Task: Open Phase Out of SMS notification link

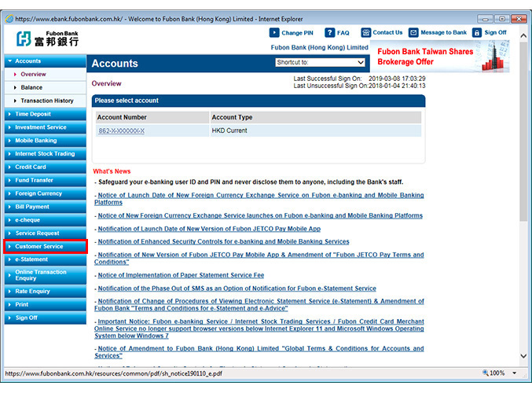Action: (x=237, y=288)
